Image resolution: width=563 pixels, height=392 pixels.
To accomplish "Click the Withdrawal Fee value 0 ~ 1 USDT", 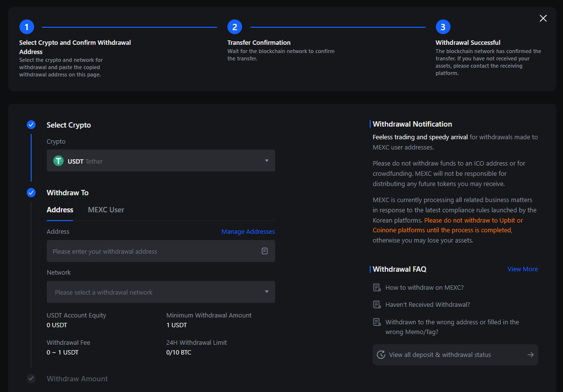I will pyautogui.click(x=62, y=353).
